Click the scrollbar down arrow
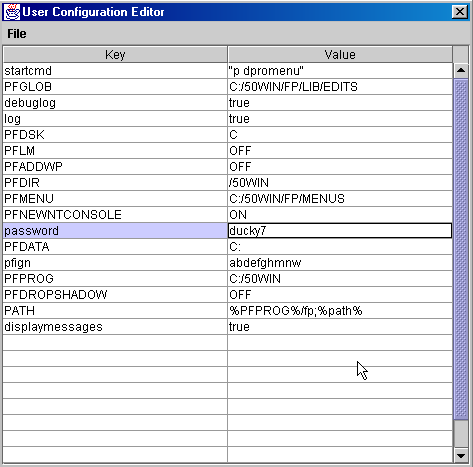Image resolution: width=473 pixels, height=467 pixels. [x=461, y=455]
